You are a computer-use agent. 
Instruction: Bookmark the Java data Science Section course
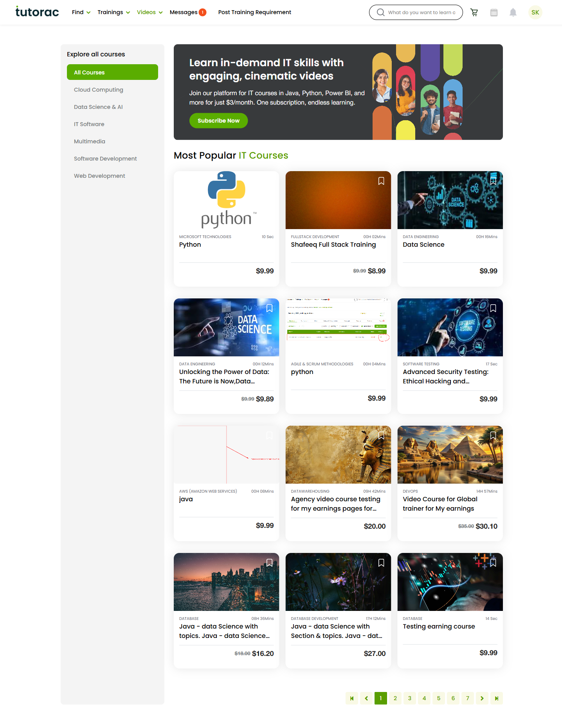[x=381, y=563]
